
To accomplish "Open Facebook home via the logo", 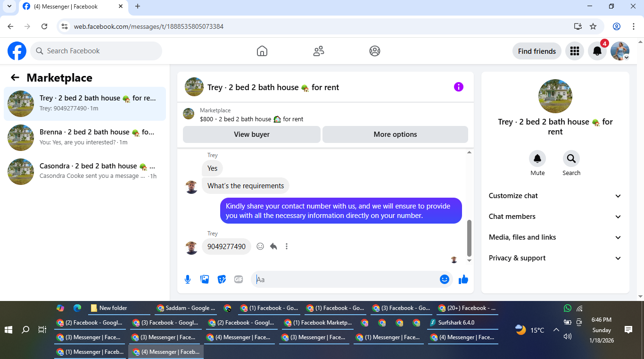I will pos(17,51).
